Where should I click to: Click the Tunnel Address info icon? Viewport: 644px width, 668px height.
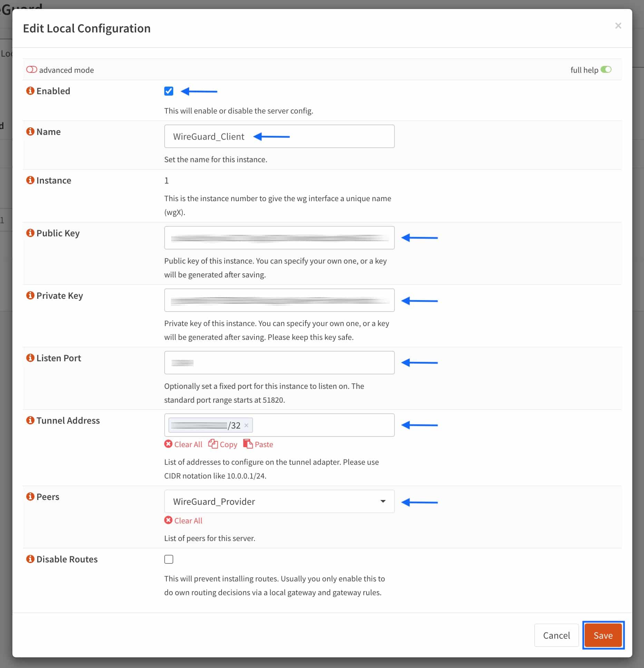pos(30,420)
